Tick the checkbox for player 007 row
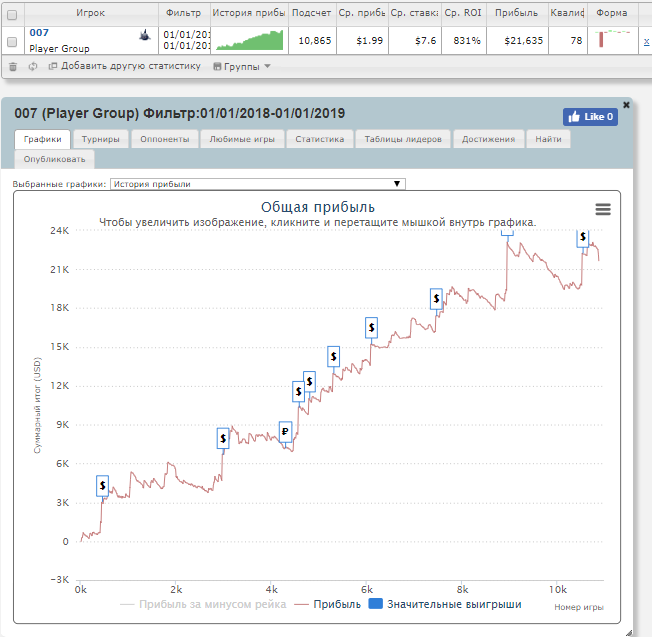The height and width of the screenshot is (637, 652). pos(12,42)
